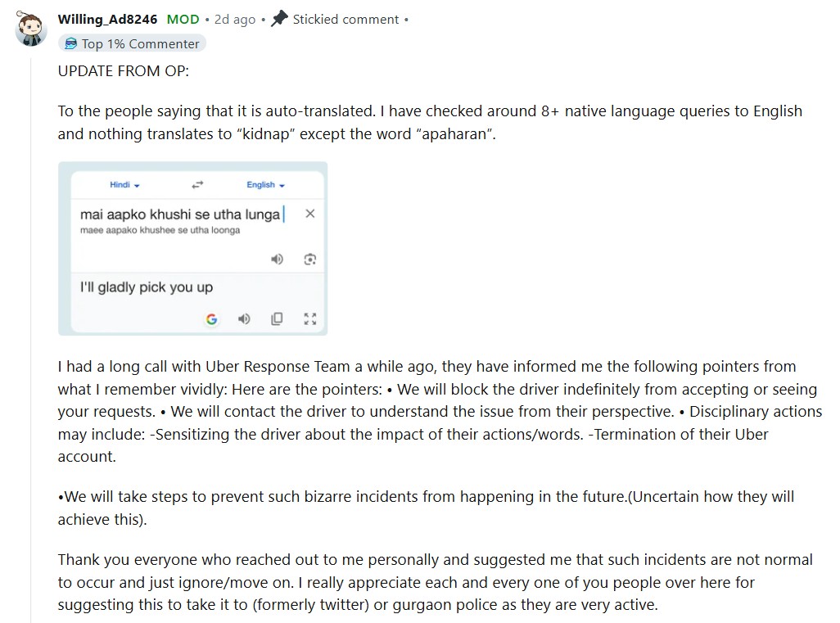Play audio for the Hindi source text
Viewport: 840px width, 623px height.
(277, 260)
